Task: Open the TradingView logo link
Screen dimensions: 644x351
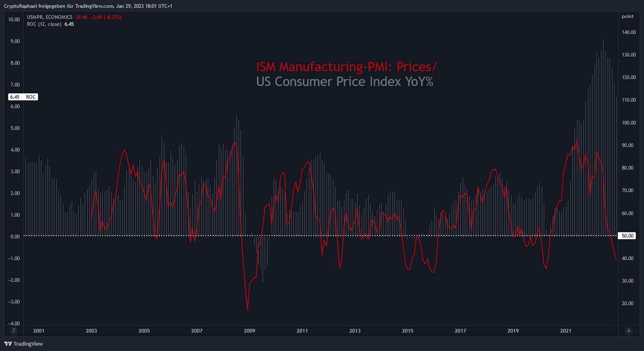Action: point(23,344)
